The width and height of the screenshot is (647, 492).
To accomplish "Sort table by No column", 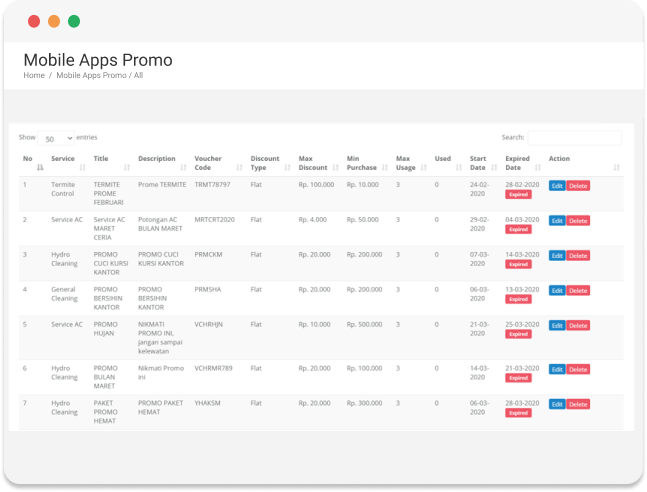I will (29, 159).
